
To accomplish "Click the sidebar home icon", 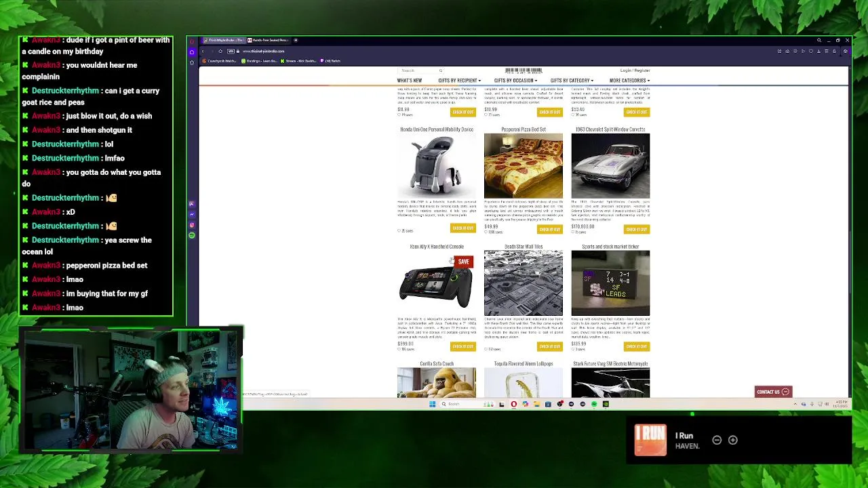I will pos(192,52).
